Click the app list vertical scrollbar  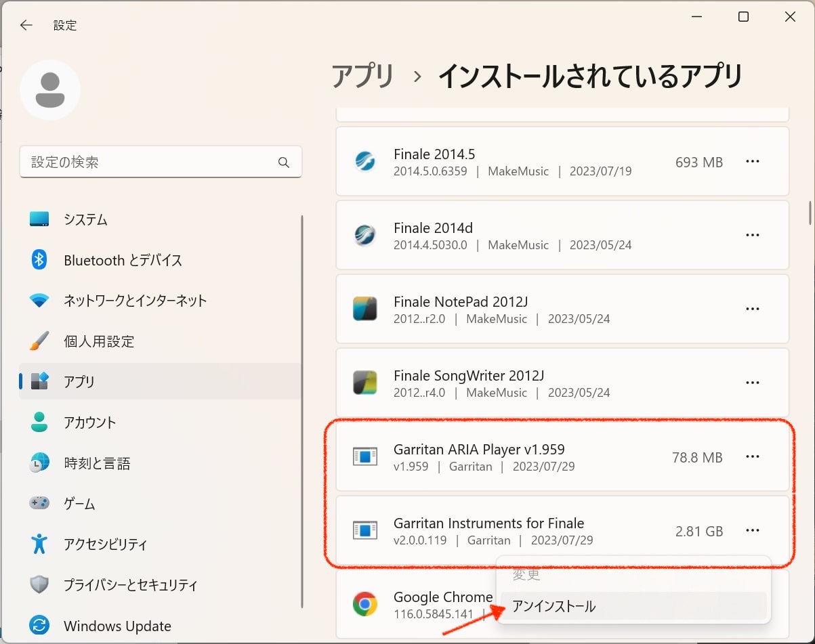point(810,213)
